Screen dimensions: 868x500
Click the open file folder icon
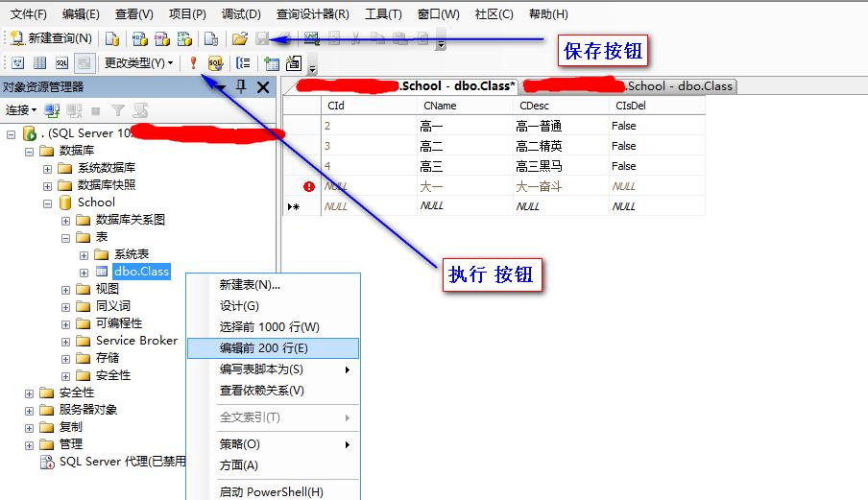(x=240, y=38)
